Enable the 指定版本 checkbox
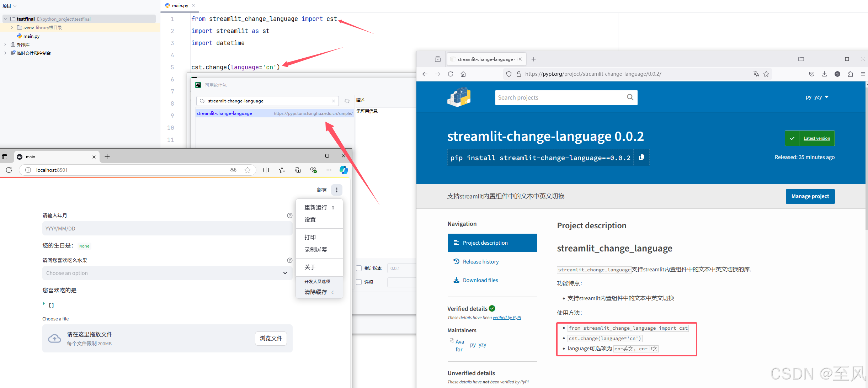868x388 pixels. click(358, 268)
